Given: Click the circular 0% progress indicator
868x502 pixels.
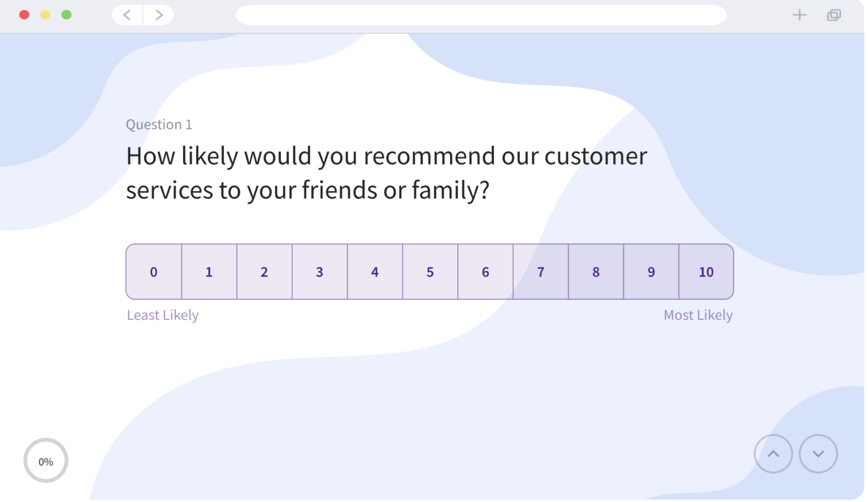Looking at the screenshot, I should click(x=45, y=461).
